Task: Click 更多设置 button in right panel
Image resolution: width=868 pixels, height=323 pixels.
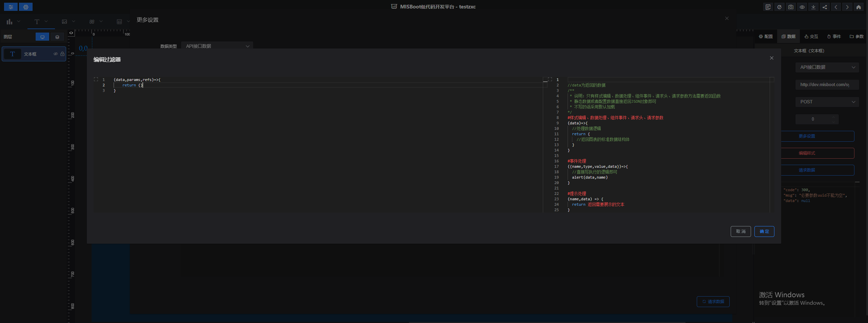Action: tap(817, 136)
